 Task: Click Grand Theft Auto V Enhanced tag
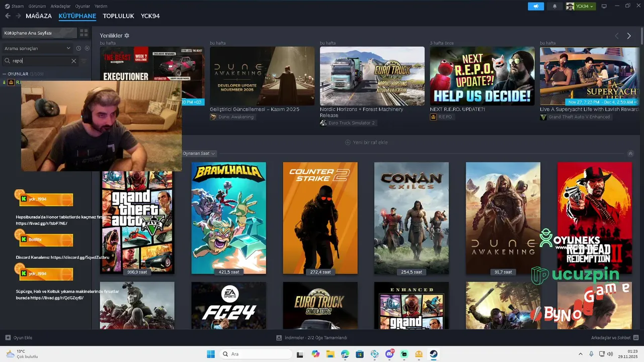pyautogui.click(x=575, y=117)
